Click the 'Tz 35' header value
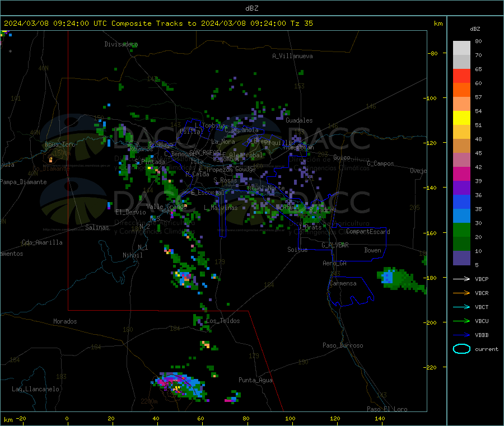This screenshot has width=504, height=426. [x=301, y=23]
